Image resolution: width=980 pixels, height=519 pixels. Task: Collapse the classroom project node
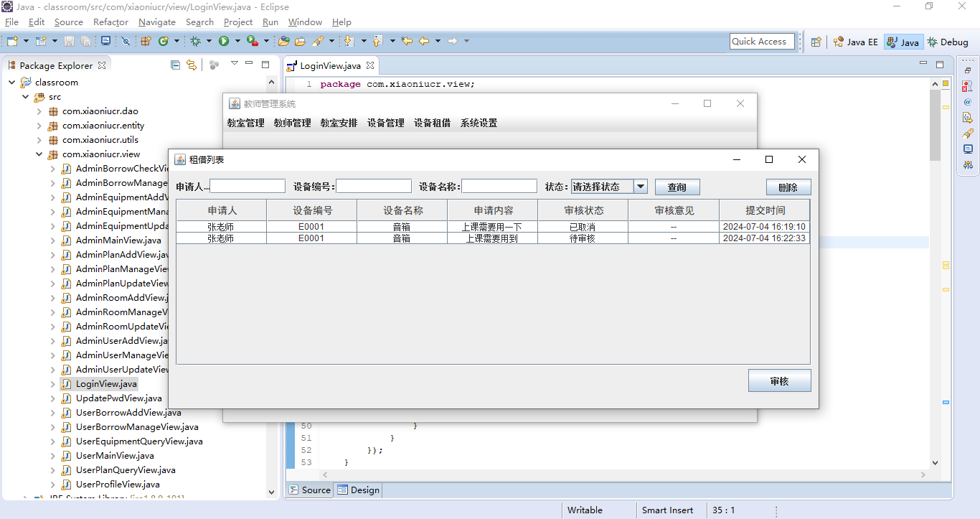(12, 83)
